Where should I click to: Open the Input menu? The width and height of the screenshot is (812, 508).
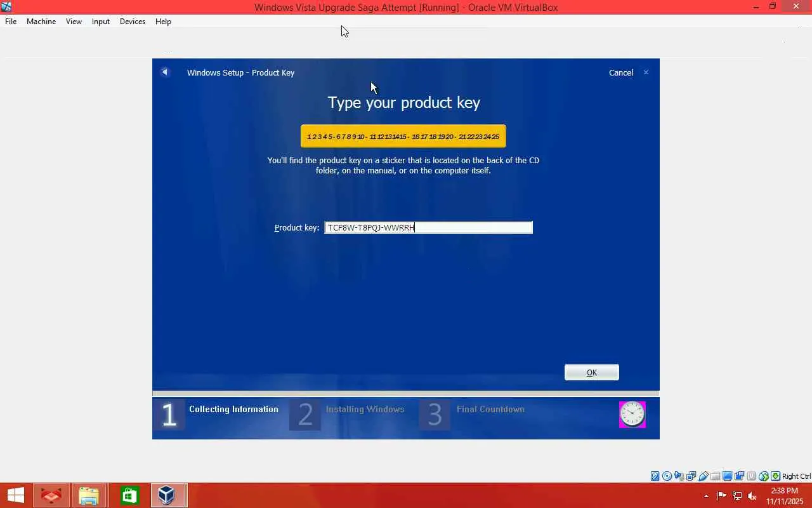click(x=101, y=22)
